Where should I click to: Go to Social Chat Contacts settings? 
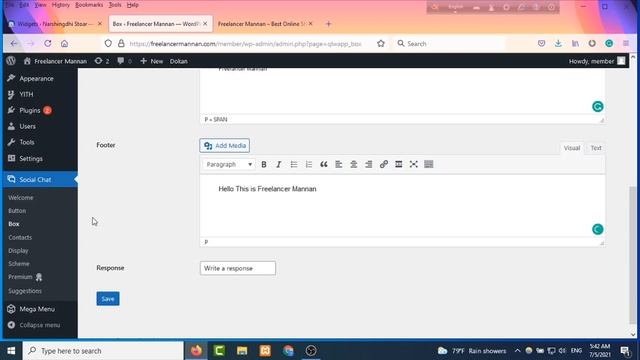pyautogui.click(x=20, y=237)
